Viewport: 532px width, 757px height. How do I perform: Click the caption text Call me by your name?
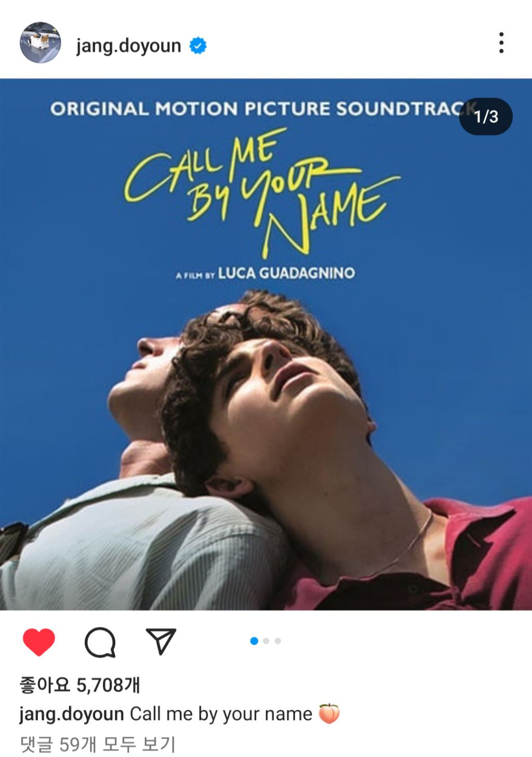click(x=221, y=714)
